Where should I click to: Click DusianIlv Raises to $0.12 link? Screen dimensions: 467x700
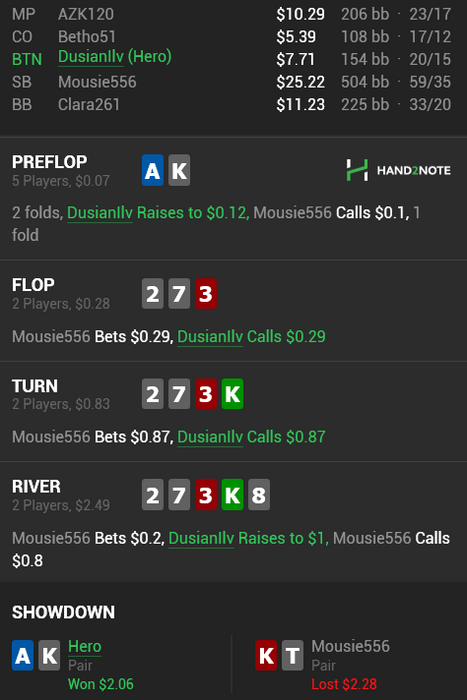[x=158, y=213]
